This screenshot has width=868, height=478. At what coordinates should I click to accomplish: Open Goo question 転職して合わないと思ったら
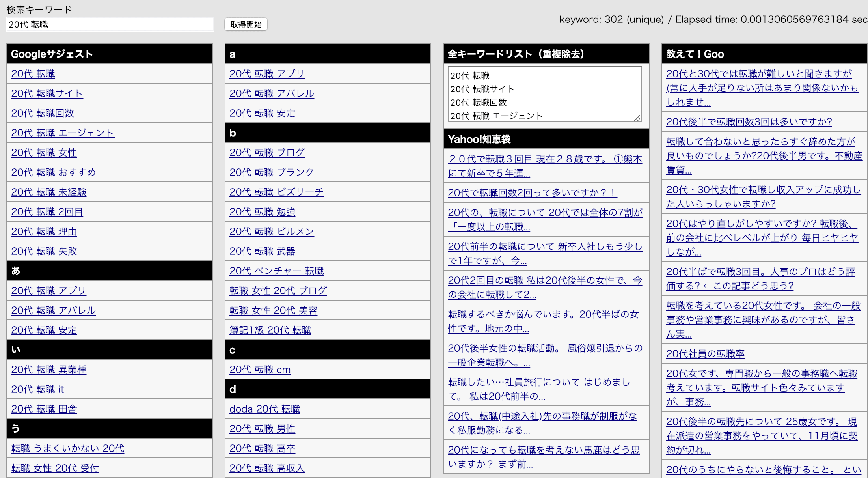tap(764, 156)
